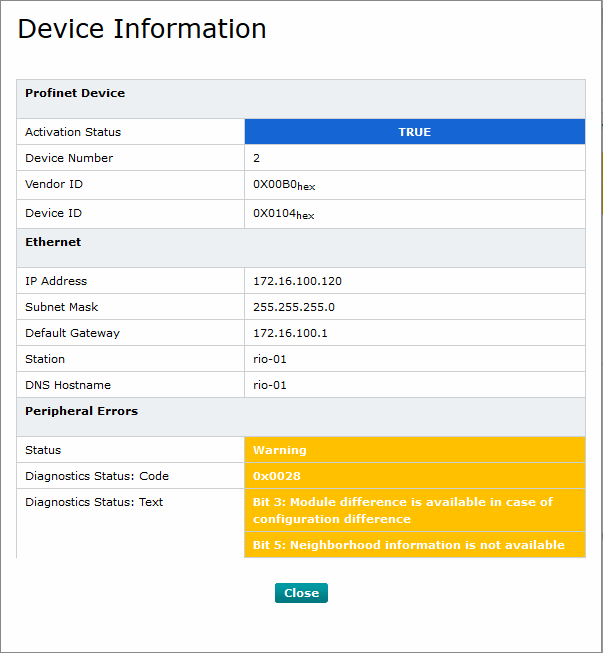Click the Activation Status row label
603x653 pixels.
point(73,132)
